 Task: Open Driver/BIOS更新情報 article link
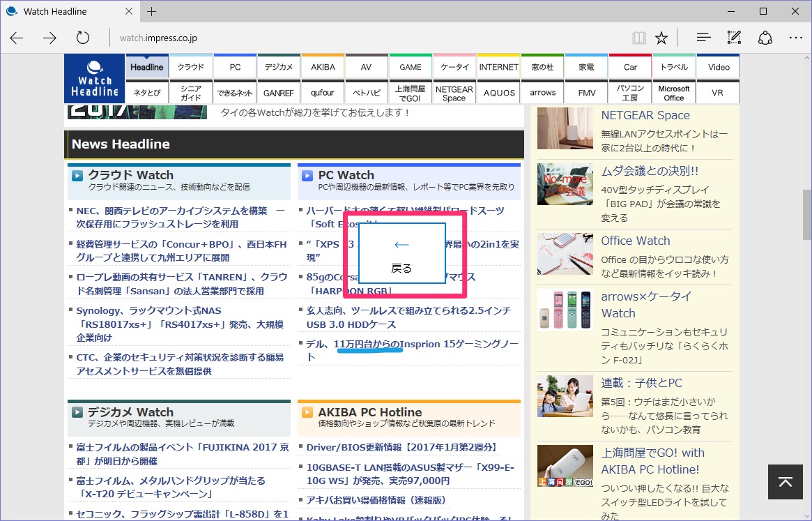(402, 447)
